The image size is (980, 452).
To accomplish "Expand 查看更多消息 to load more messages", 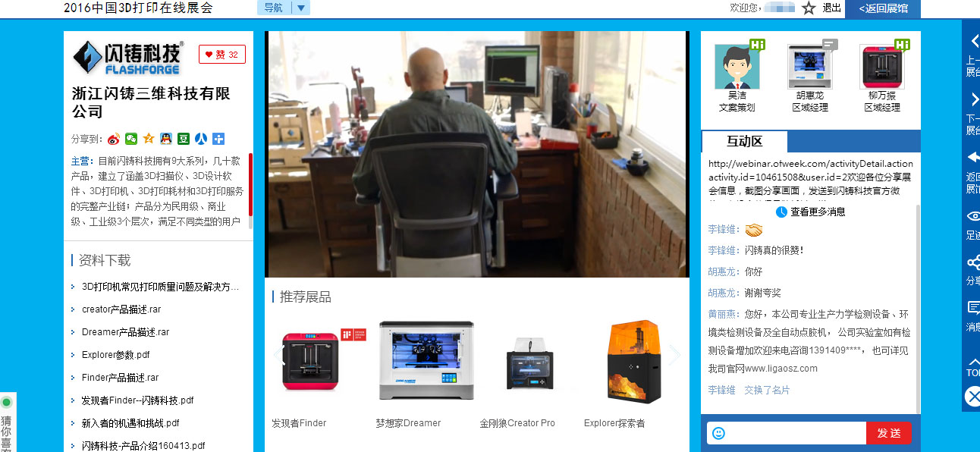I will click(x=810, y=212).
